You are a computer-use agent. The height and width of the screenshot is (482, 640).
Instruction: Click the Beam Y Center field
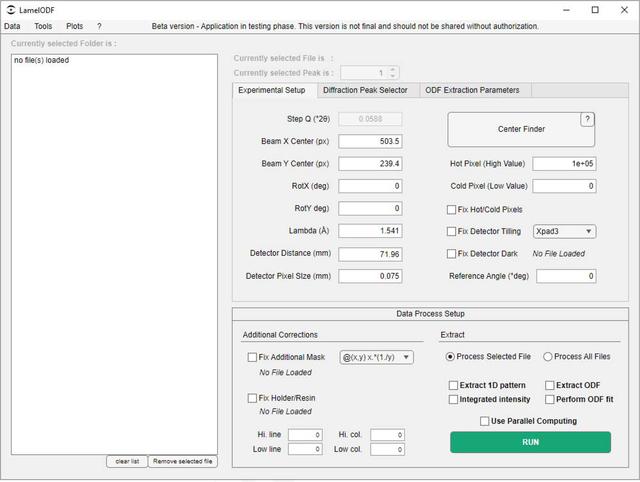(370, 164)
